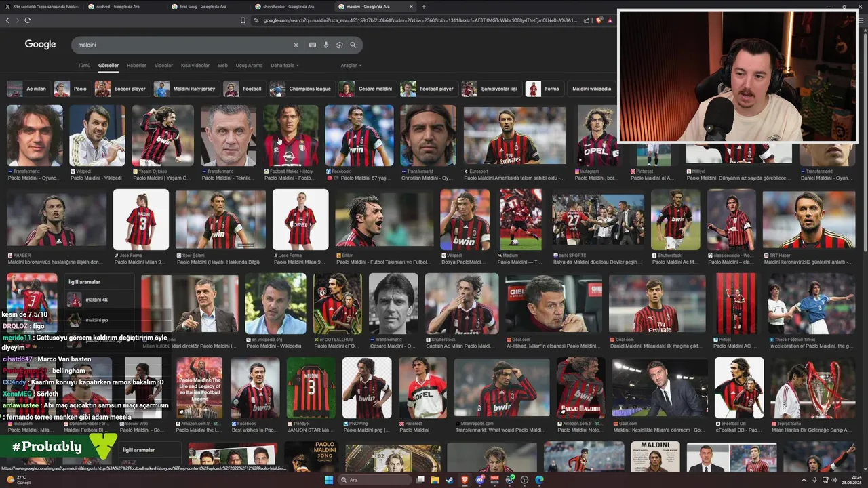Select the Tümü results tab
The width and height of the screenshot is (868, 488).
click(x=83, y=66)
